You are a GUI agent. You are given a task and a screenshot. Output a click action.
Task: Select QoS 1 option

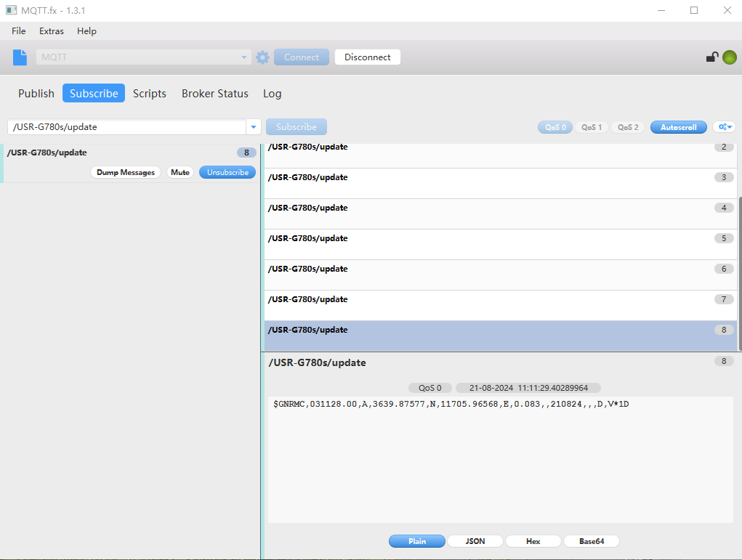[592, 127]
